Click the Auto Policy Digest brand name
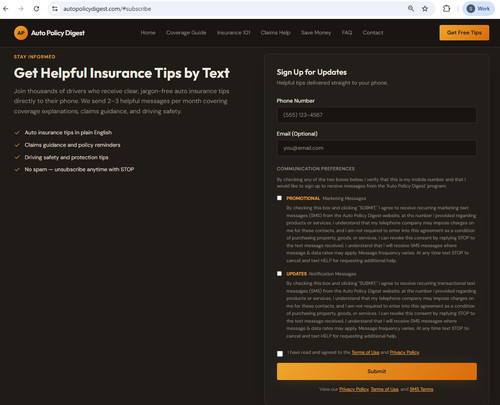Screen dimensions: 500x405 point(58,33)
